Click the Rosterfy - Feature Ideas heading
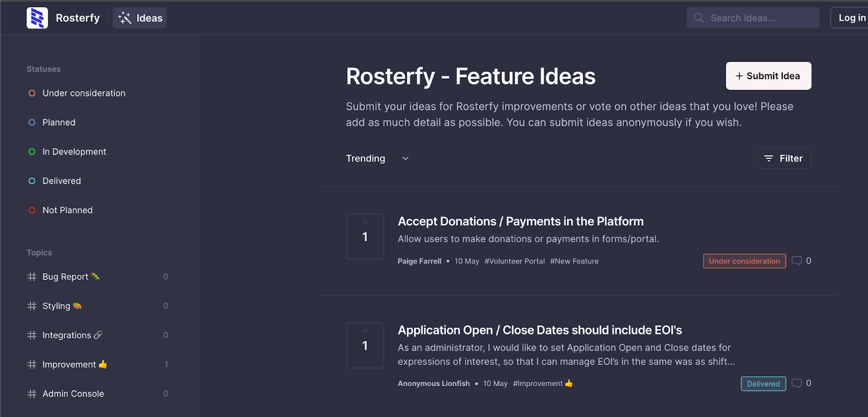The image size is (868, 417). point(471,76)
